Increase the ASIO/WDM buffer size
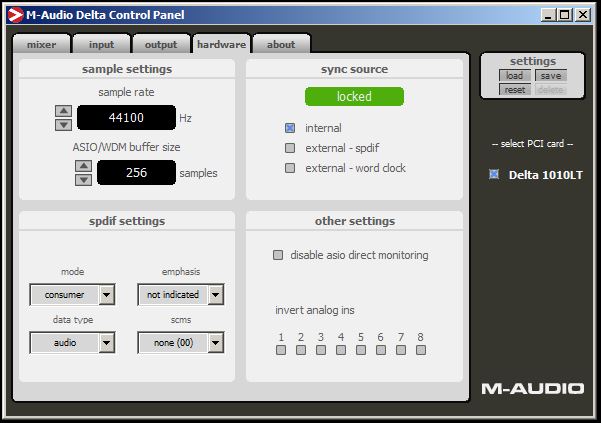 coord(84,166)
